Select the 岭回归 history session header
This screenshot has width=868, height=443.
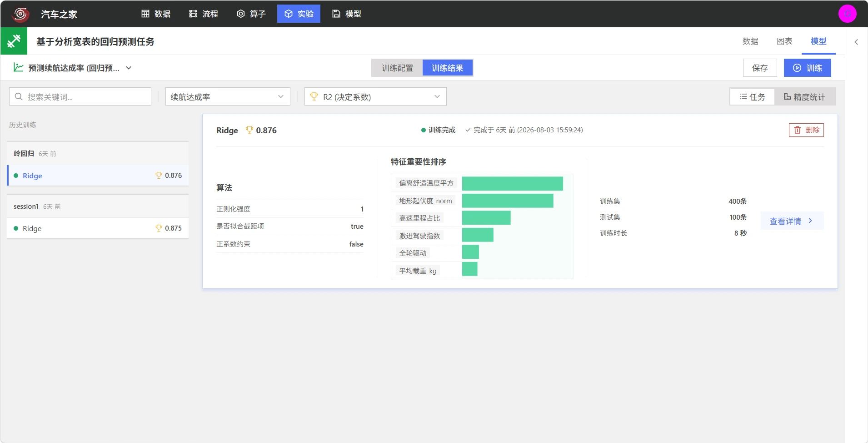(x=98, y=154)
